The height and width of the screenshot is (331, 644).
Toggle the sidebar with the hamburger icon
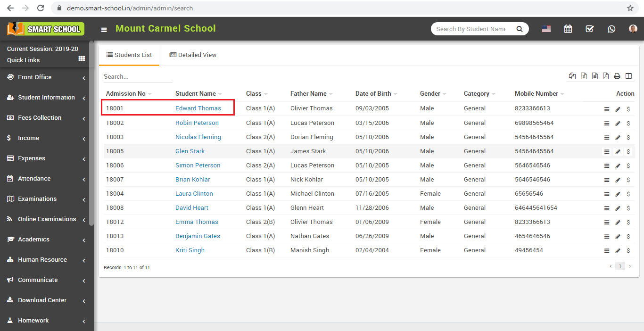pos(104,30)
